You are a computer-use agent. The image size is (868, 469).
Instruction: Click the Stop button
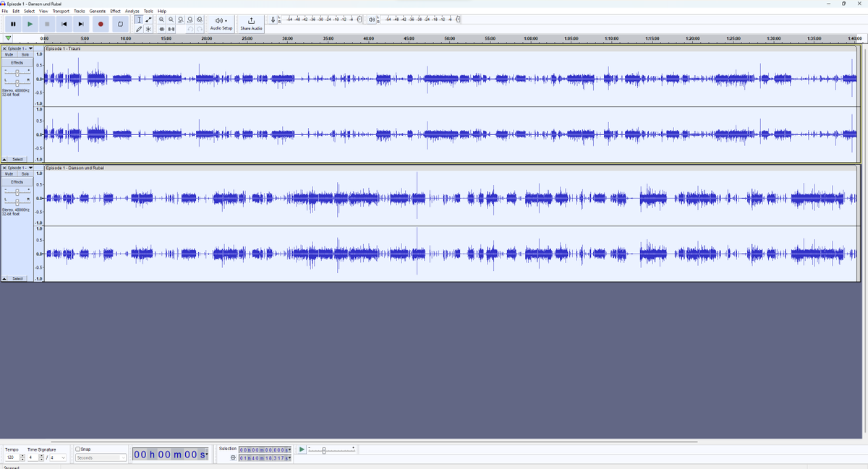pos(47,24)
